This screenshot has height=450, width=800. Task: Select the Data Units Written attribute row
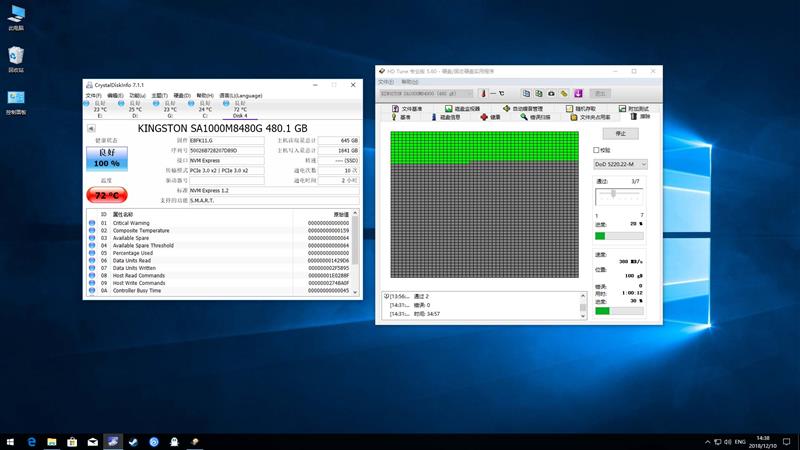point(220,268)
